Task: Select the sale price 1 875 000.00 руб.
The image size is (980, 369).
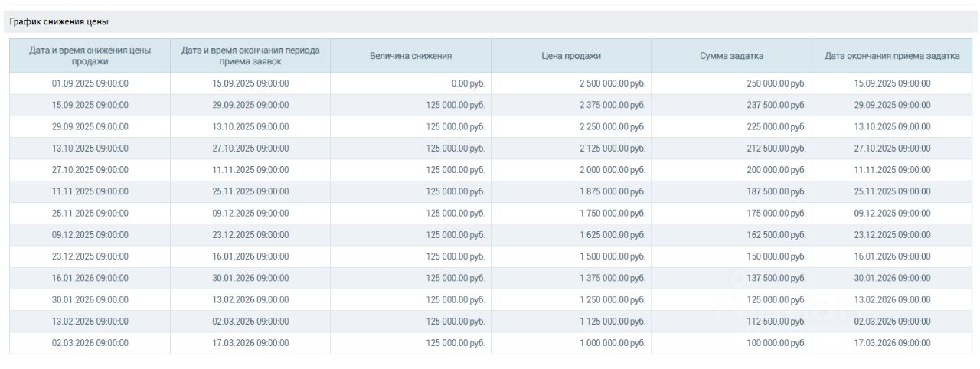Action: click(612, 191)
